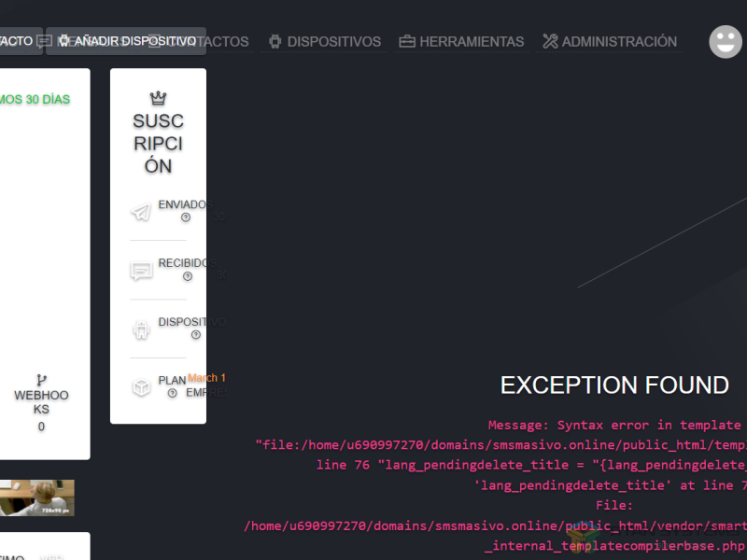747x560 pixels.
Task: Click the crown icon above Suscripción
Action: pyautogui.click(x=158, y=98)
